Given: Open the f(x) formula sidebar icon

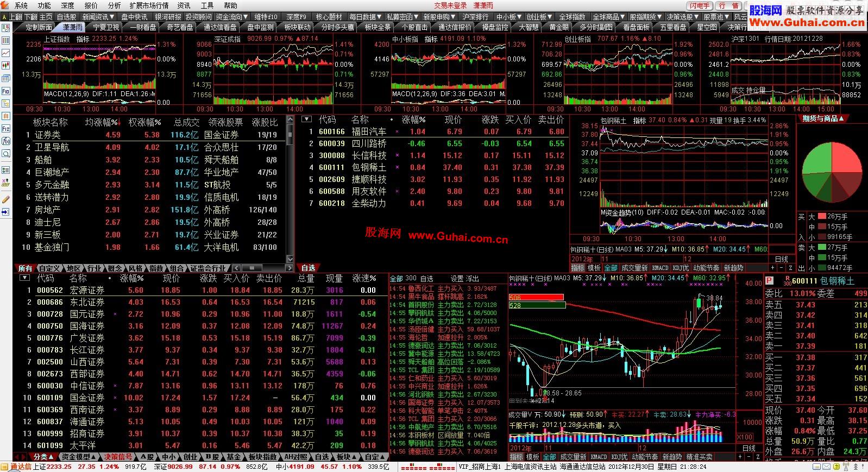Looking at the screenshot, I should [6, 141].
